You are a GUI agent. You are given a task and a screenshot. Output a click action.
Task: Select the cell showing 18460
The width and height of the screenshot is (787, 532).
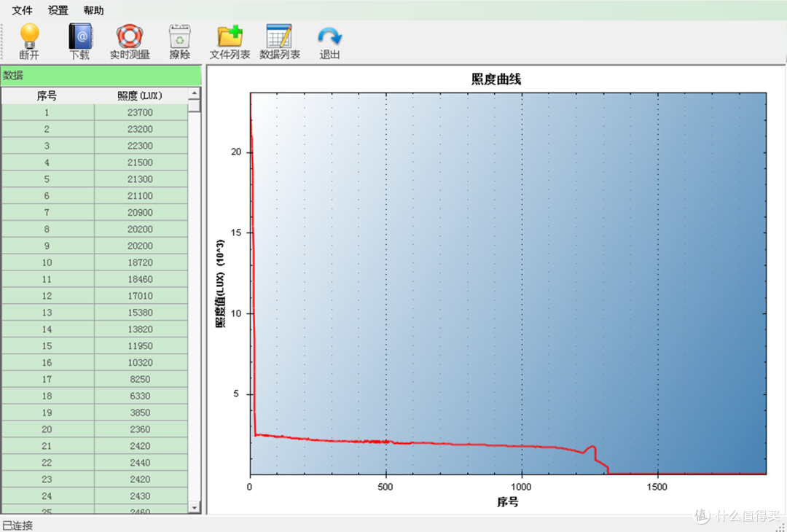coord(141,279)
